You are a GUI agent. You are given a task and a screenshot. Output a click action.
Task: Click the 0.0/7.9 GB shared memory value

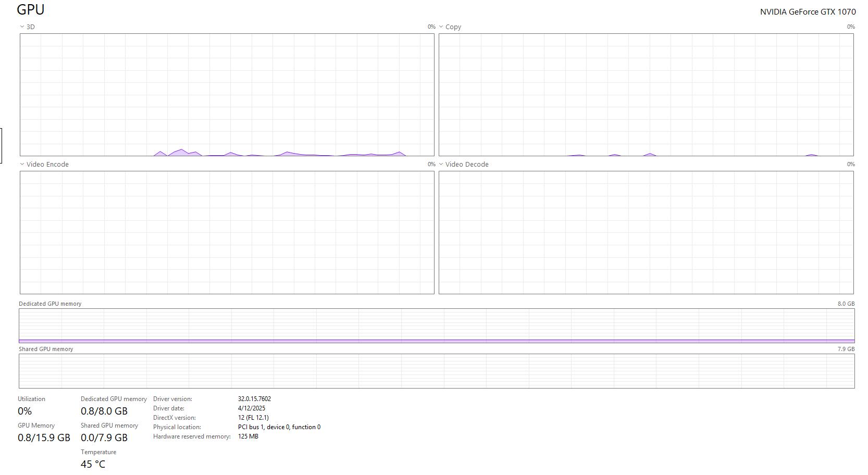pyautogui.click(x=104, y=438)
